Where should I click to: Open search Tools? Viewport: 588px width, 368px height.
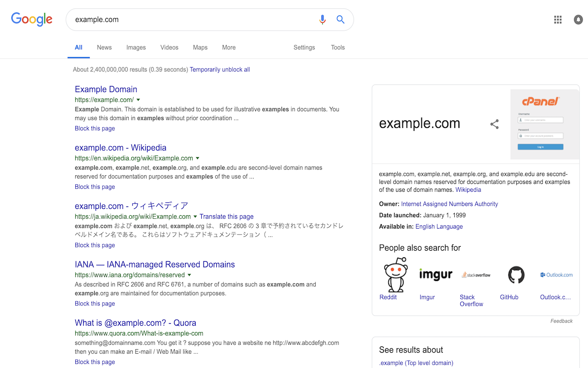(338, 47)
